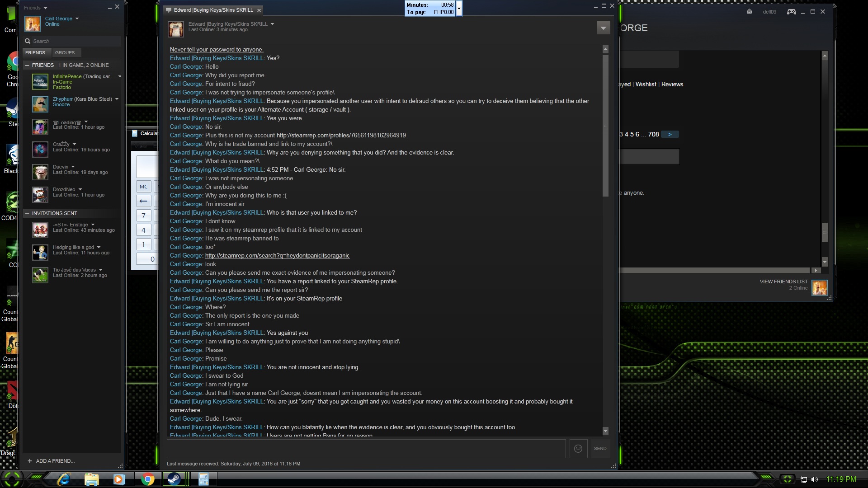This screenshot has height=488, width=868.
Task: Switch to the Groups tab
Action: pyautogui.click(x=65, y=52)
